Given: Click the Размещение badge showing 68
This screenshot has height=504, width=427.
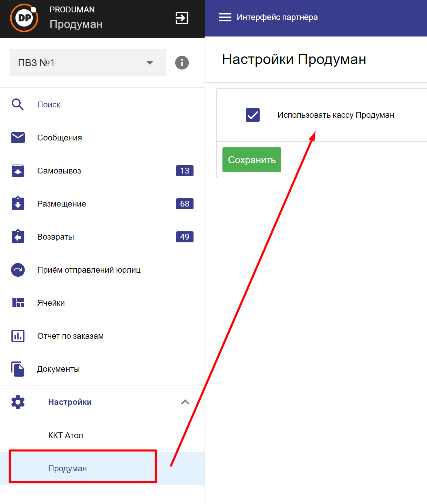Looking at the screenshot, I should (185, 204).
